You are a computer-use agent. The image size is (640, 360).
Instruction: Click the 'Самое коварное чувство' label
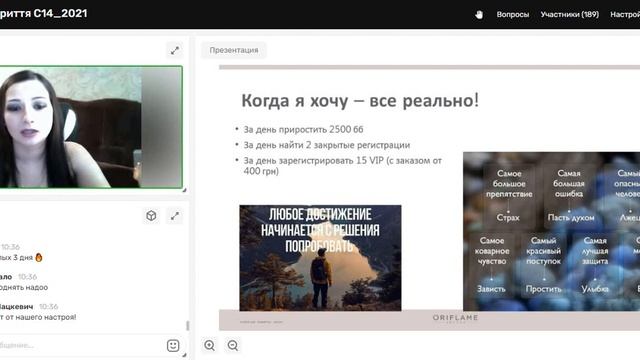[491, 251]
